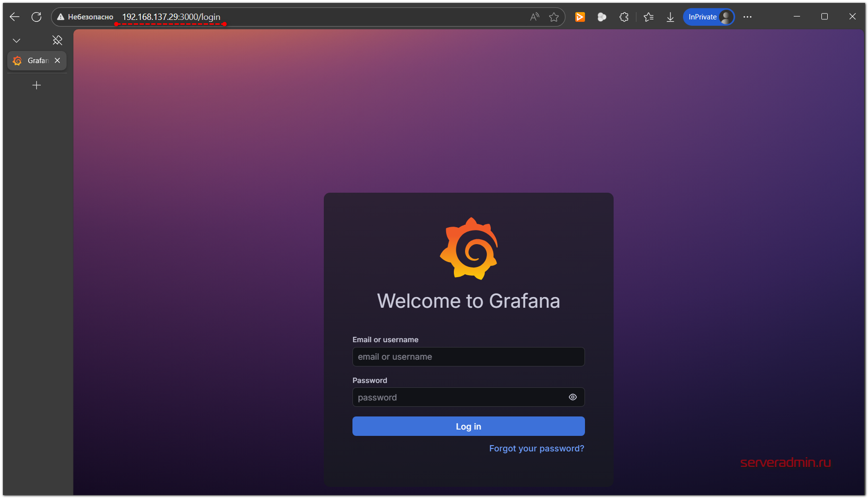
Task: Click the orange play extension icon
Action: tap(580, 17)
